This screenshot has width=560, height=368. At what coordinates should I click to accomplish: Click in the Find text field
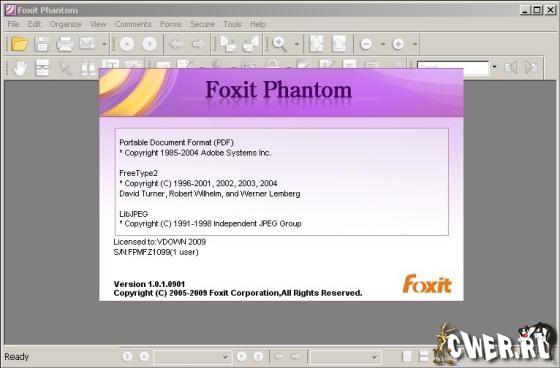coord(452,68)
